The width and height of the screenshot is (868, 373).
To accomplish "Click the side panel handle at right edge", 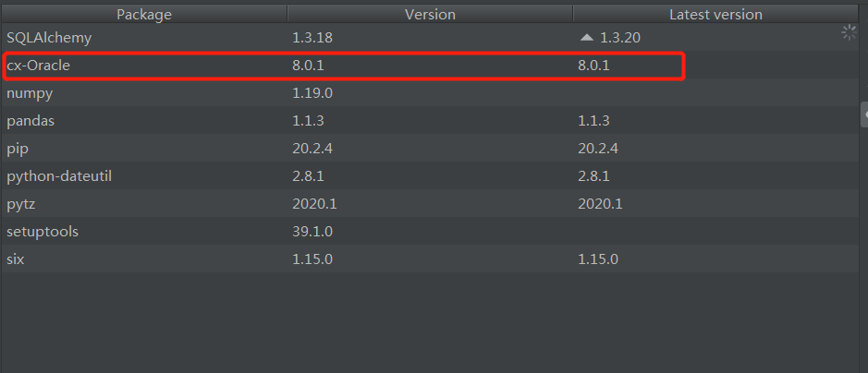I will [864, 114].
